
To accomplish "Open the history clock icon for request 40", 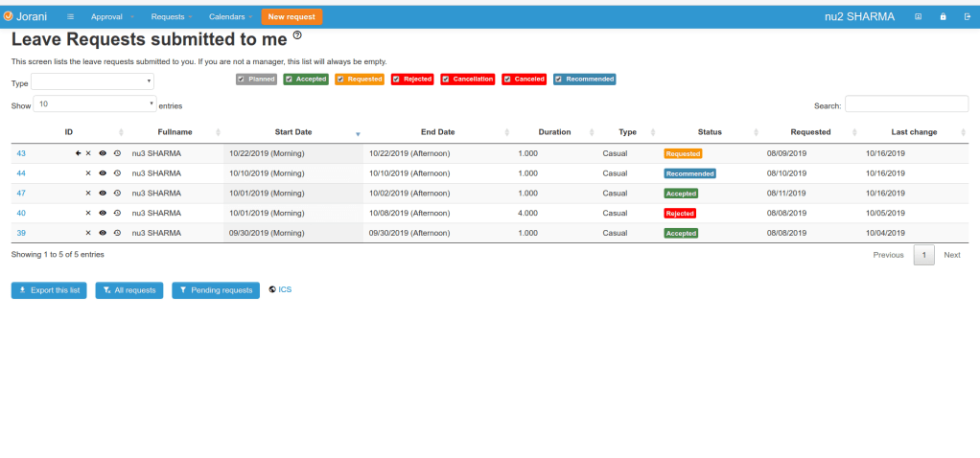I will (117, 214).
